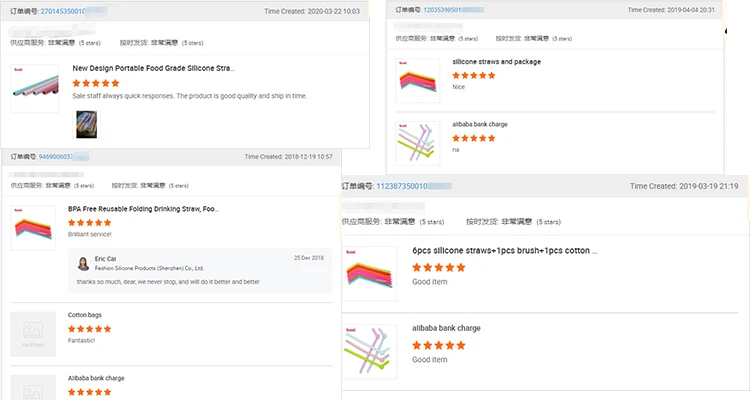Click Eric Cai's avatar in the reply
This screenshot has height=400, width=750.
point(83,263)
